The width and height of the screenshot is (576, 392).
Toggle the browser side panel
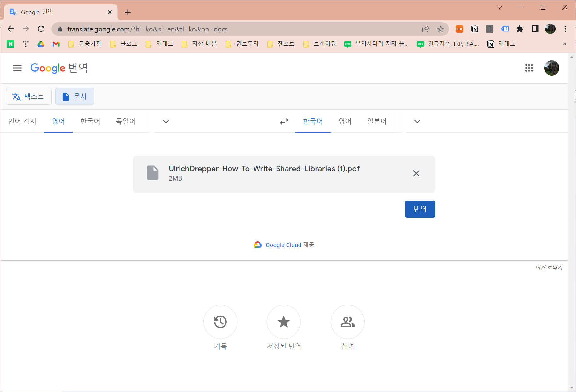click(x=535, y=29)
